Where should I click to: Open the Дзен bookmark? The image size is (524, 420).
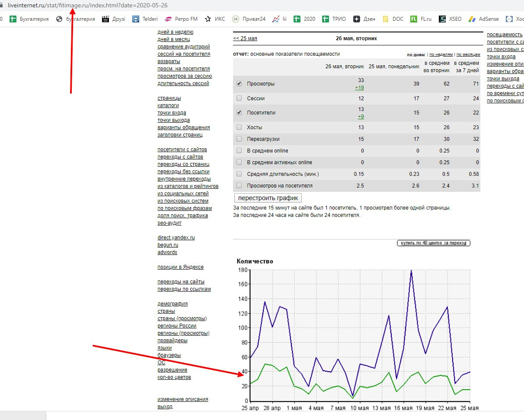coord(364,19)
